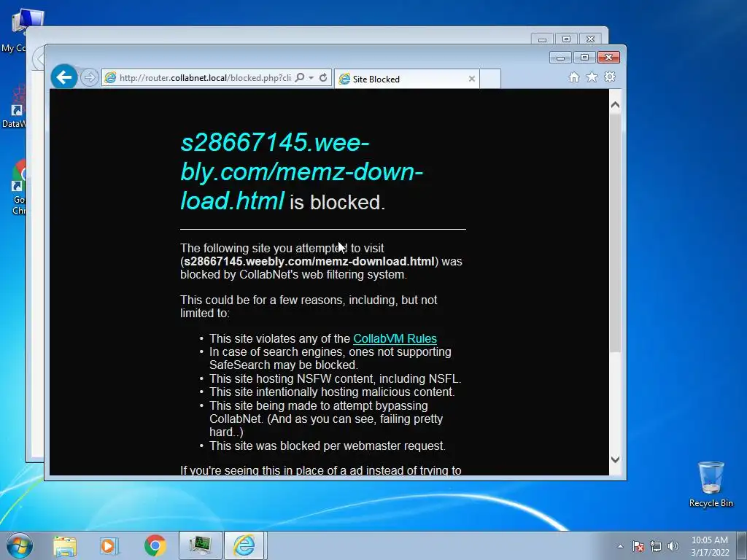Close the Internet Explorer window
This screenshot has height=560, width=747.
[608, 58]
